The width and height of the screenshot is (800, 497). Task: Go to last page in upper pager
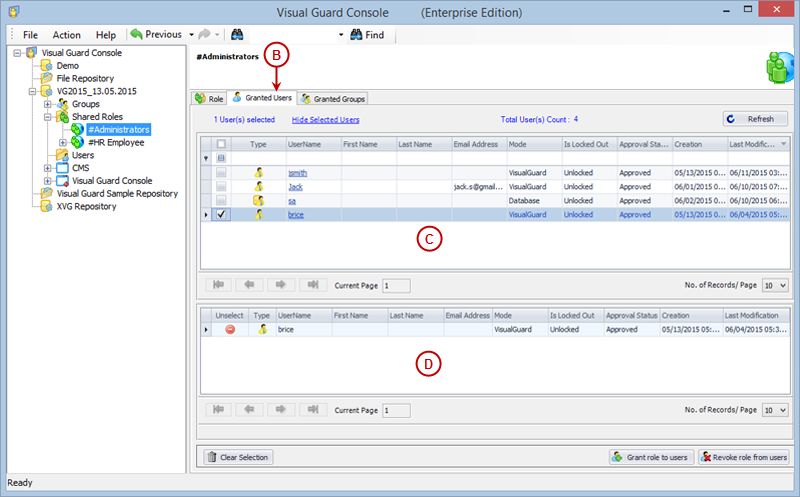pyautogui.click(x=313, y=285)
